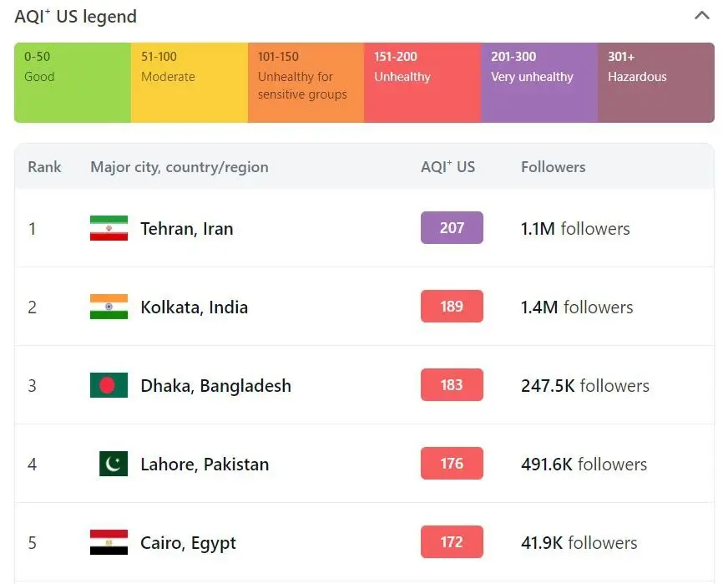Click the Bangladesh flag icon
This screenshot has width=728, height=584.
point(109,385)
